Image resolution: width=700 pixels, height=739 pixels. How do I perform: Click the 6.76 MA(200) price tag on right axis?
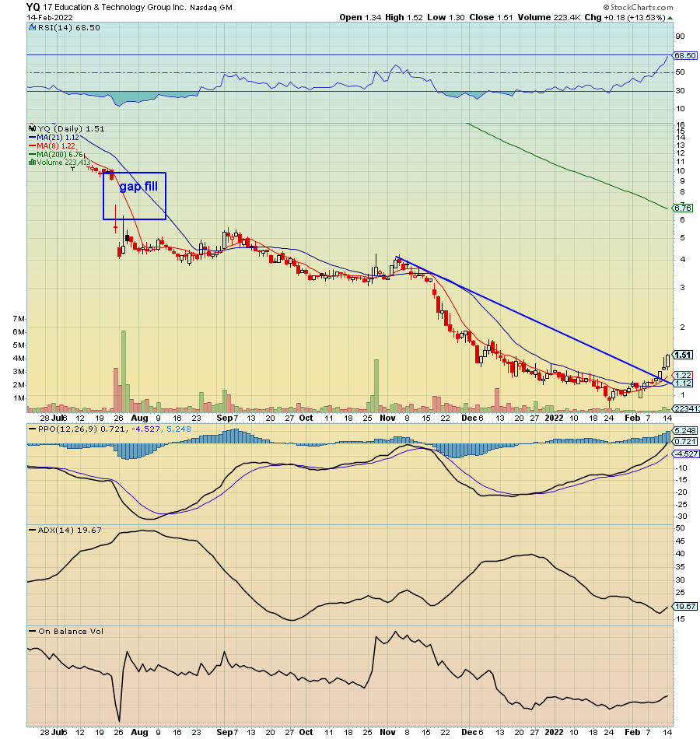pos(683,208)
